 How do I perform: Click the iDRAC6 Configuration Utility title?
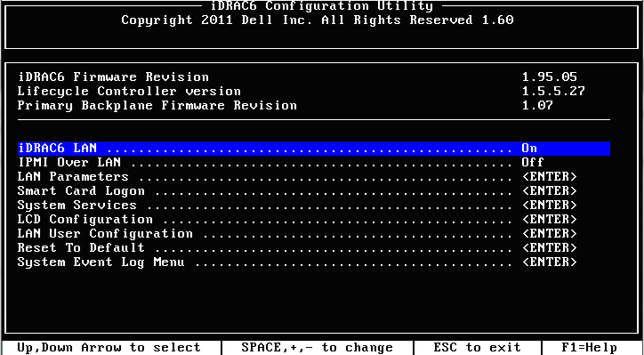[x=322, y=6]
